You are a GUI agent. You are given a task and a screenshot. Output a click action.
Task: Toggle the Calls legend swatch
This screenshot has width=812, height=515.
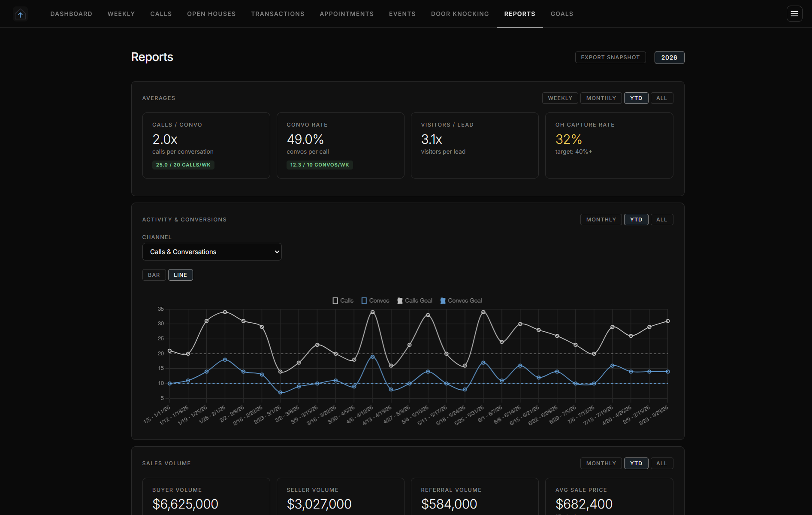click(335, 301)
